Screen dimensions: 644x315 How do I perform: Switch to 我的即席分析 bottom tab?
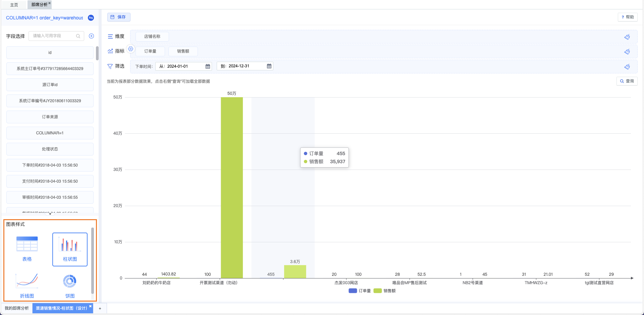click(x=17, y=308)
